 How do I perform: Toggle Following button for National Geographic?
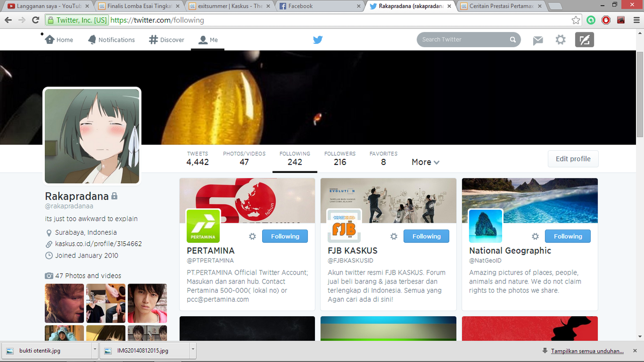click(x=568, y=236)
